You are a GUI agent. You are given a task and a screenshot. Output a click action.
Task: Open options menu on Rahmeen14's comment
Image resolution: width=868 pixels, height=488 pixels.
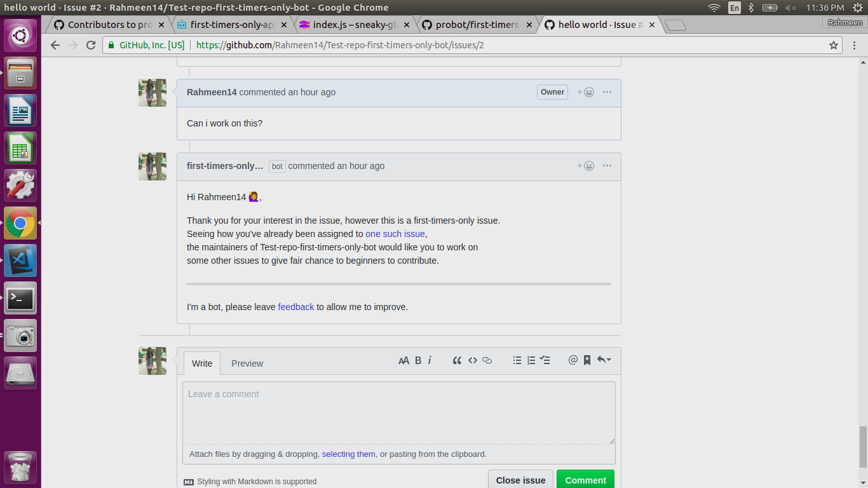607,92
